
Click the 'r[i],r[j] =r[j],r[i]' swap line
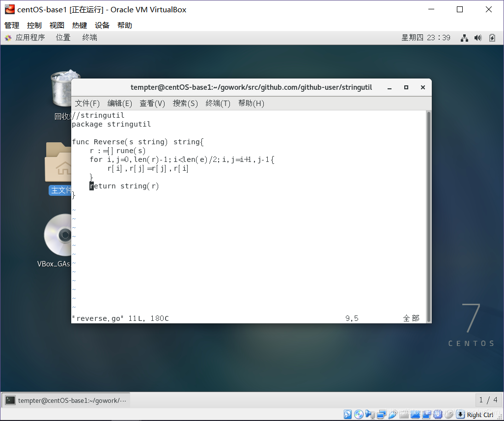point(148,168)
